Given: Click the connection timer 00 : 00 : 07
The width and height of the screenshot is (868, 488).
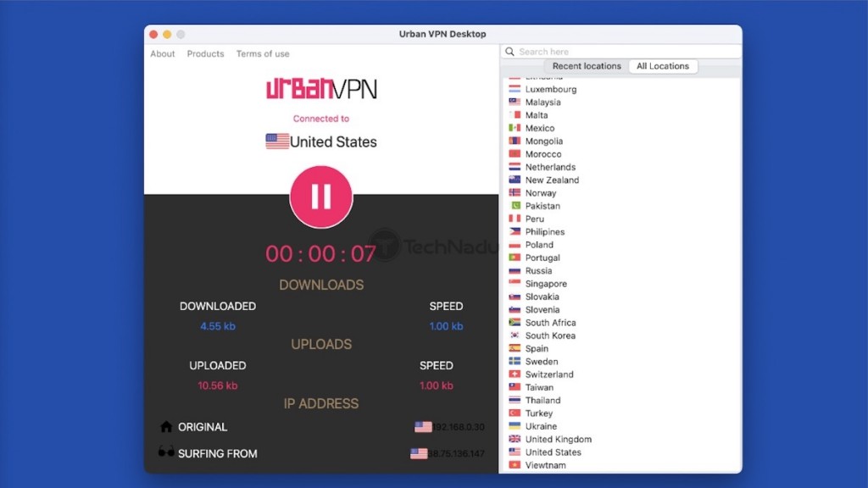Looking at the screenshot, I should 320,254.
